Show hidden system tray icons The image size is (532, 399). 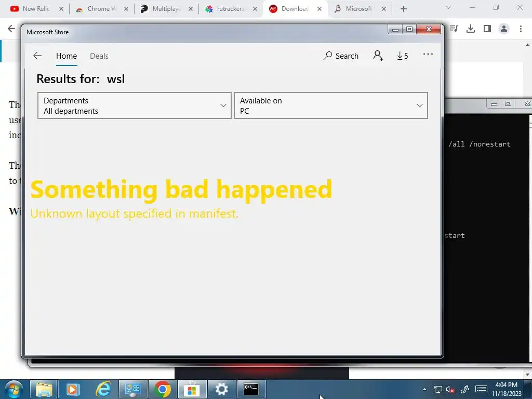point(424,390)
